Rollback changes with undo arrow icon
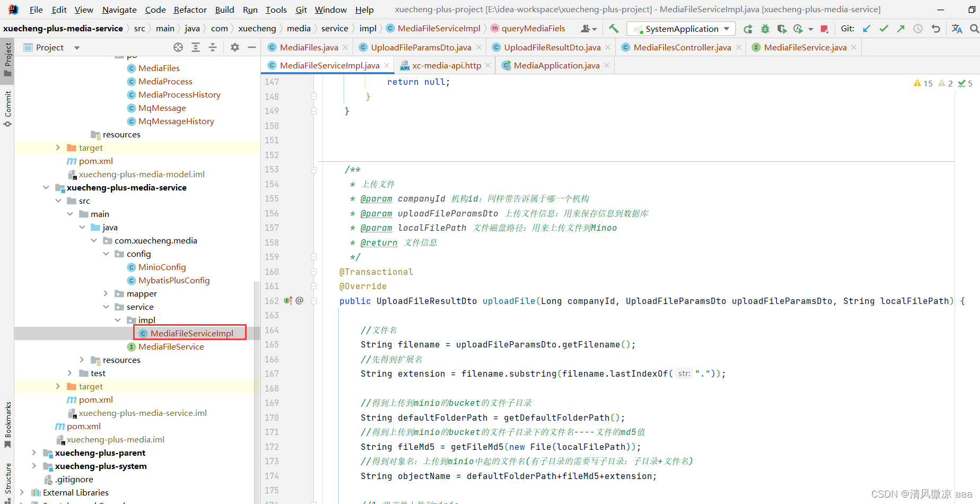Screen dimensions: 980x504 935,29
